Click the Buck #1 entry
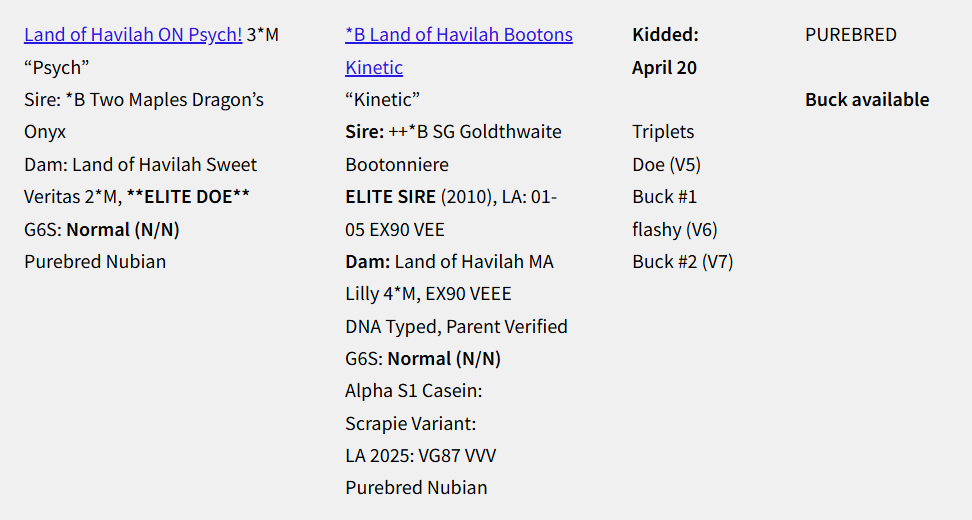Screen dimensions: 972x520 tap(664, 196)
